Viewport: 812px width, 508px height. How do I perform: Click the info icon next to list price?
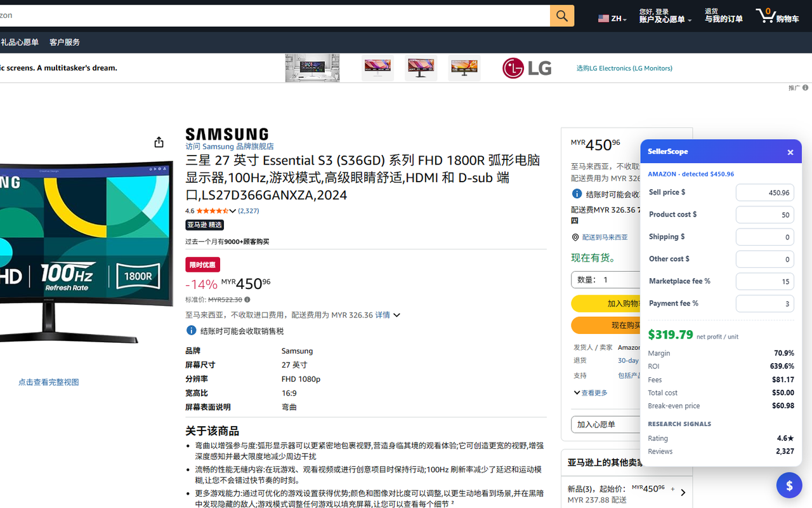tap(247, 300)
